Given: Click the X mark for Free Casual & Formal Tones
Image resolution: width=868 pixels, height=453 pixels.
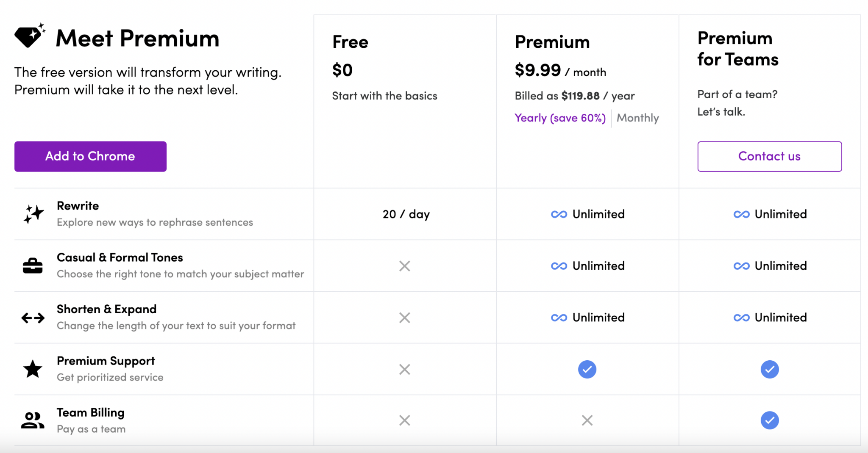Looking at the screenshot, I should (x=405, y=266).
